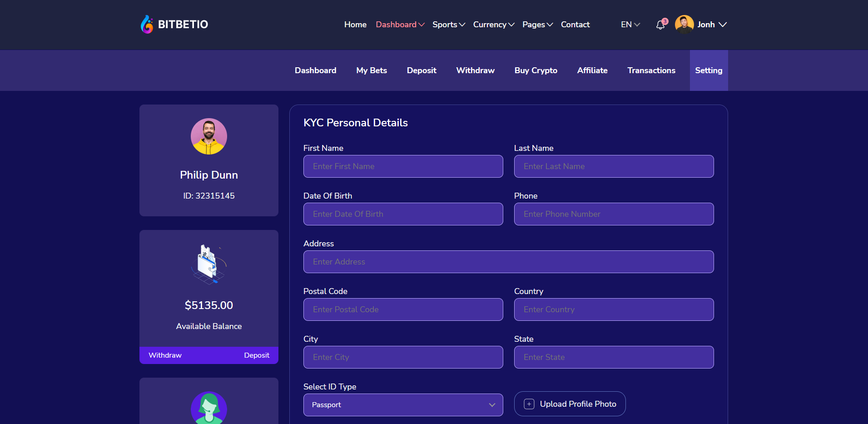Switch to the My Bets tab
This screenshot has width=868, height=424.
[372, 70]
